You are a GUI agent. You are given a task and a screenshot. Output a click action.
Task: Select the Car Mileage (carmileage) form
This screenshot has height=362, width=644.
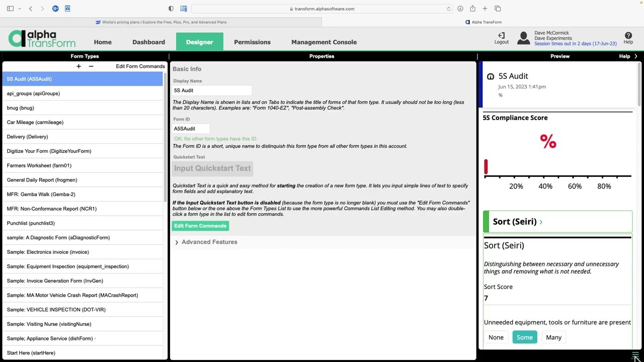pyautogui.click(x=83, y=122)
